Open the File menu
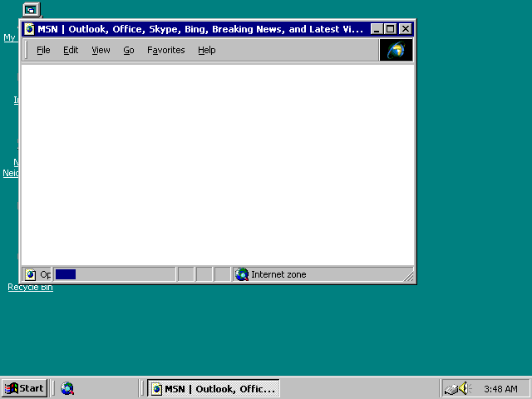 (43, 50)
